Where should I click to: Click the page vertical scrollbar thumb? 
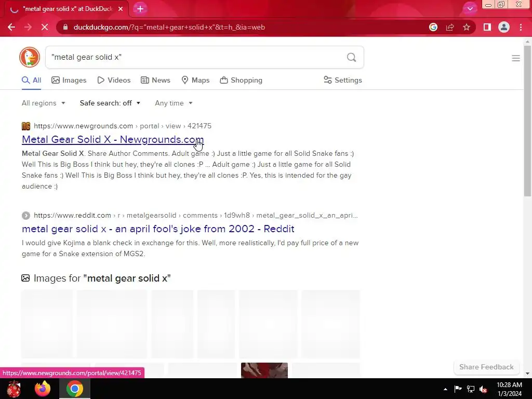point(527,121)
